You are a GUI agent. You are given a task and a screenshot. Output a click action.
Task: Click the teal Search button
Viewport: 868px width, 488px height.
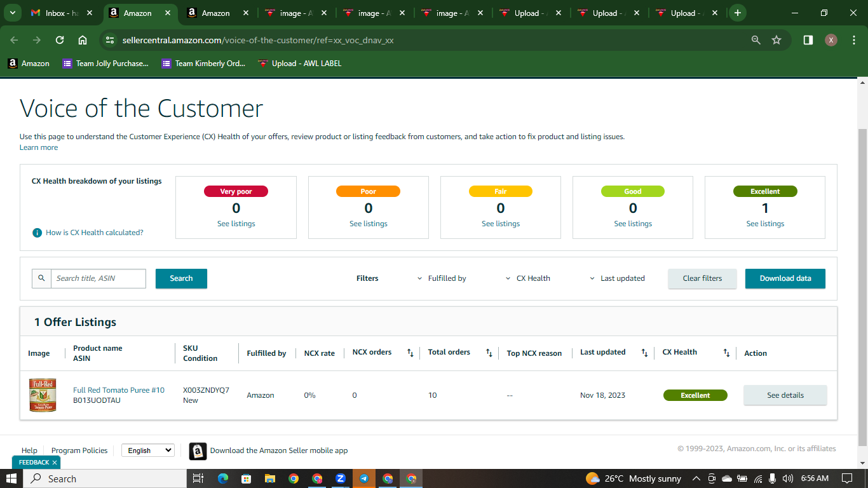tap(181, 278)
